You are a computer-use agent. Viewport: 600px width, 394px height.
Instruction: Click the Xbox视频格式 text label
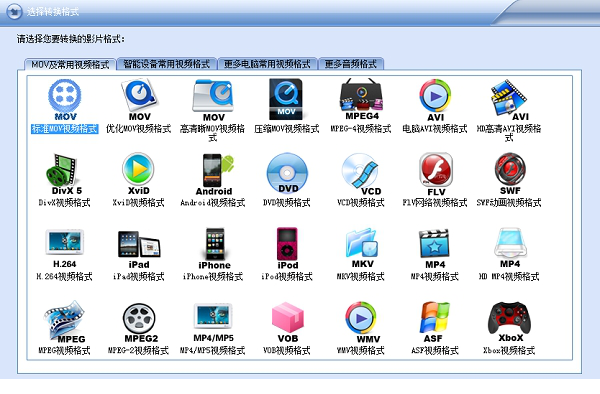[509, 350]
